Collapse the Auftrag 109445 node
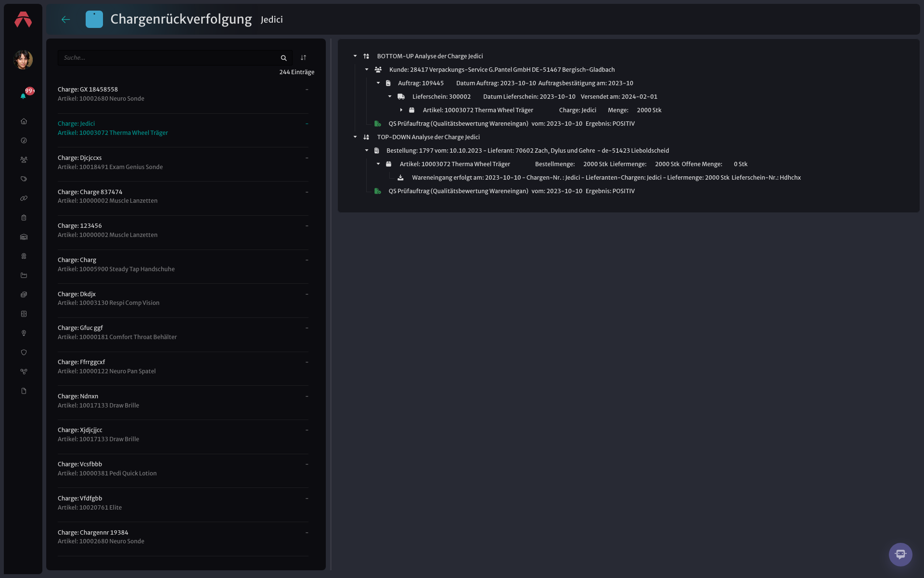This screenshot has height=578, width=924. coord(378,83)
